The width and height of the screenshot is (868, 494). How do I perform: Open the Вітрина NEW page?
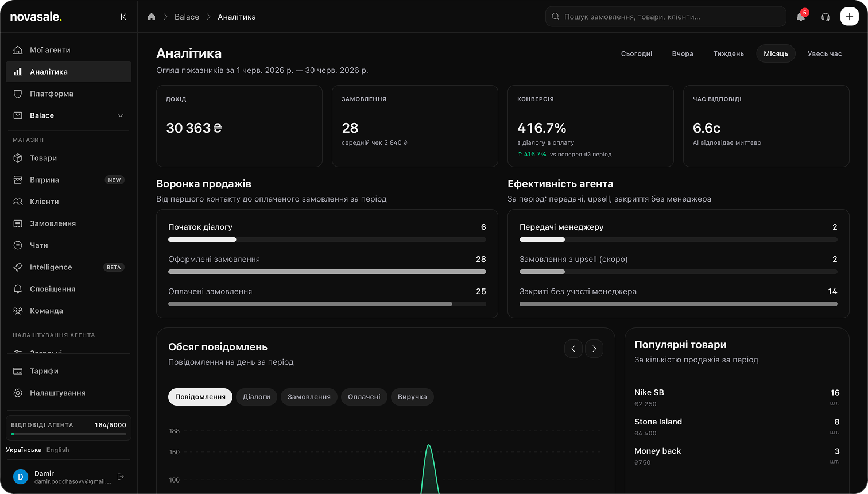point(68,180)
